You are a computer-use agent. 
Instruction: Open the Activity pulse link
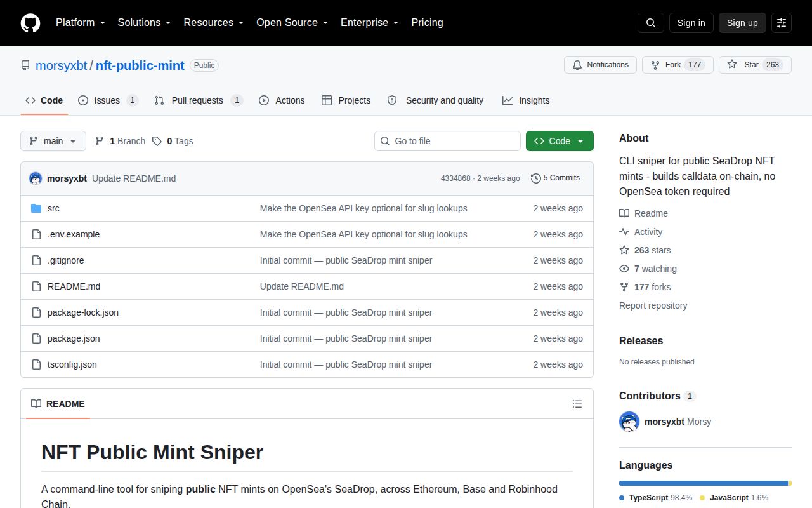pos(641,232)
